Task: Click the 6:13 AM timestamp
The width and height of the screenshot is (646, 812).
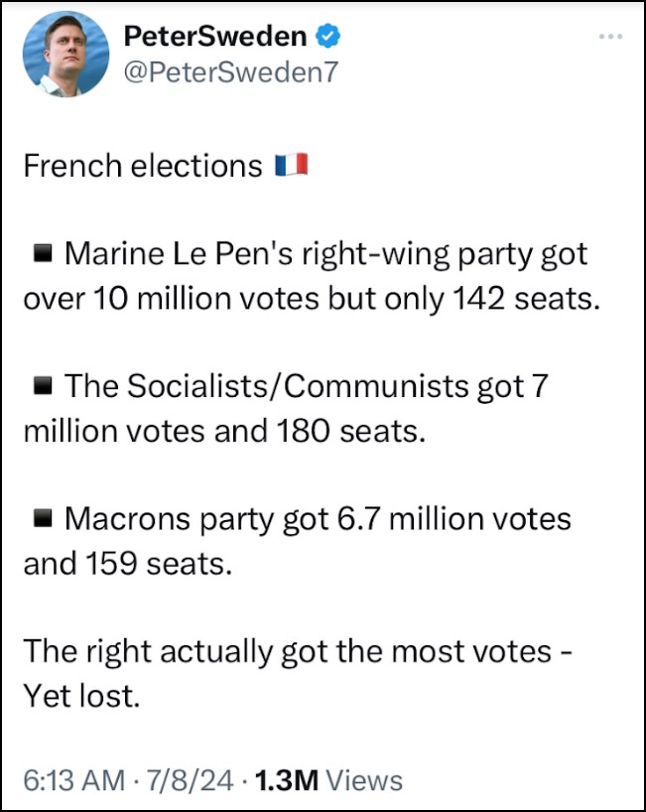Action: [x=74, y=780]
